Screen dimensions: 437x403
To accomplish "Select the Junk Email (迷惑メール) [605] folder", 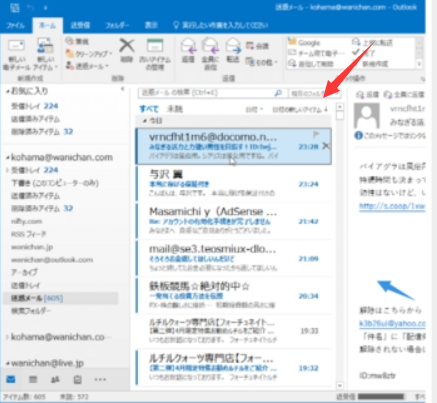I will click(61, 298).
